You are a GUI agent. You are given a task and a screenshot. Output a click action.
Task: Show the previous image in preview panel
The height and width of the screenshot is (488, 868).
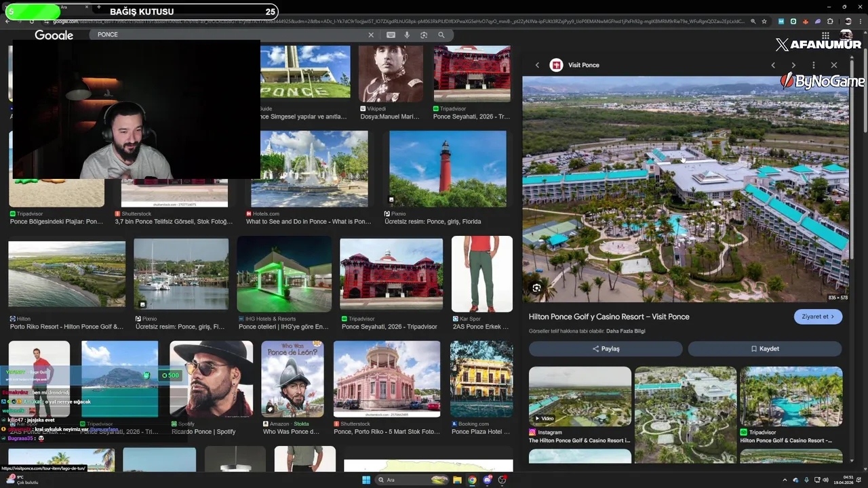click(x=773, y=65)
